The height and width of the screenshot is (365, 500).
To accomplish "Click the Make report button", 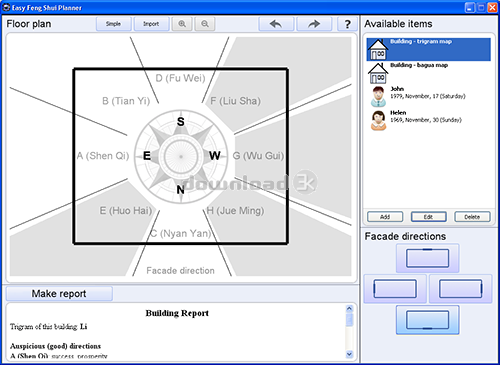I will coord(59,294).
